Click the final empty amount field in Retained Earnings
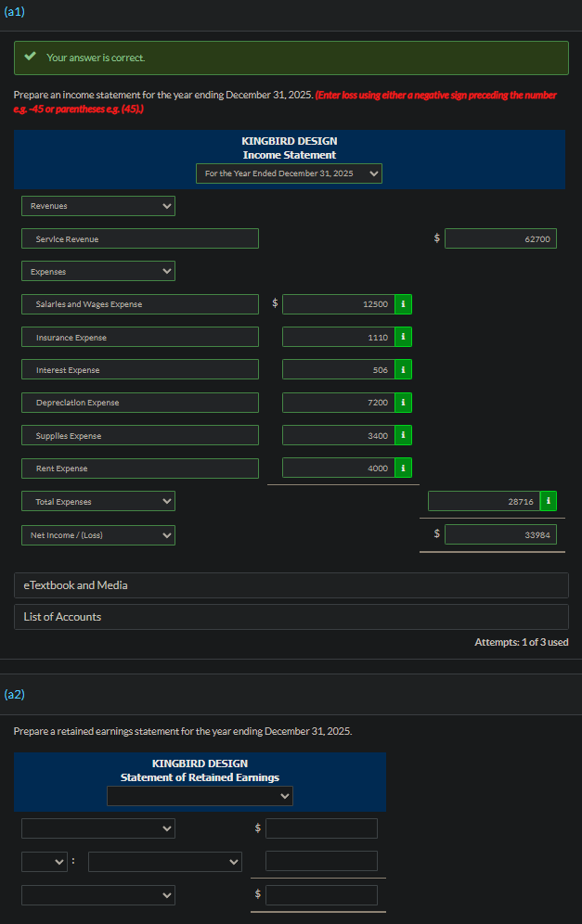The image size is (582, 924). pos(321,895)
